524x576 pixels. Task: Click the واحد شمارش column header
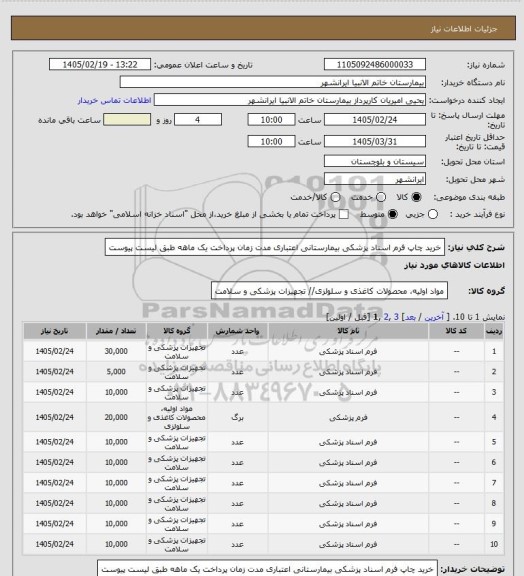[237, 331]
